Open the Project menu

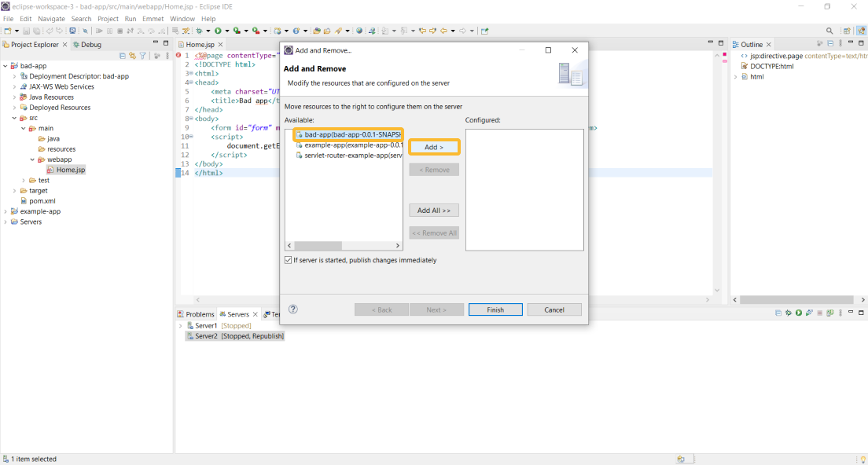(108, 19)
